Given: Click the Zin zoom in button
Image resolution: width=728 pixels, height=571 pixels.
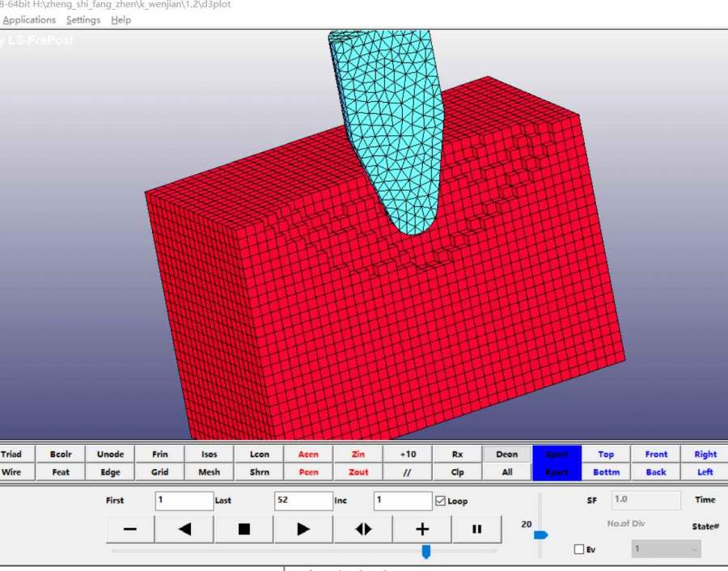Looking at the screenshot, I should [x=358, y=455].
